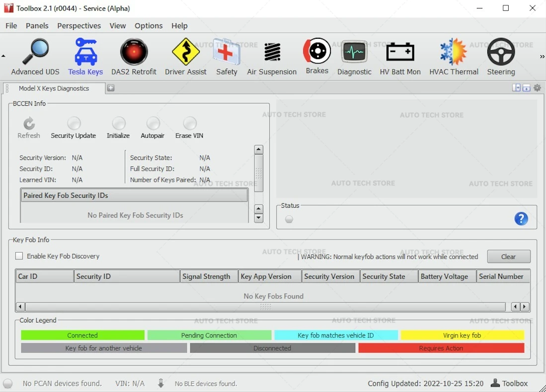Click the key fob table horizontal scrollbar

[265, 307]
